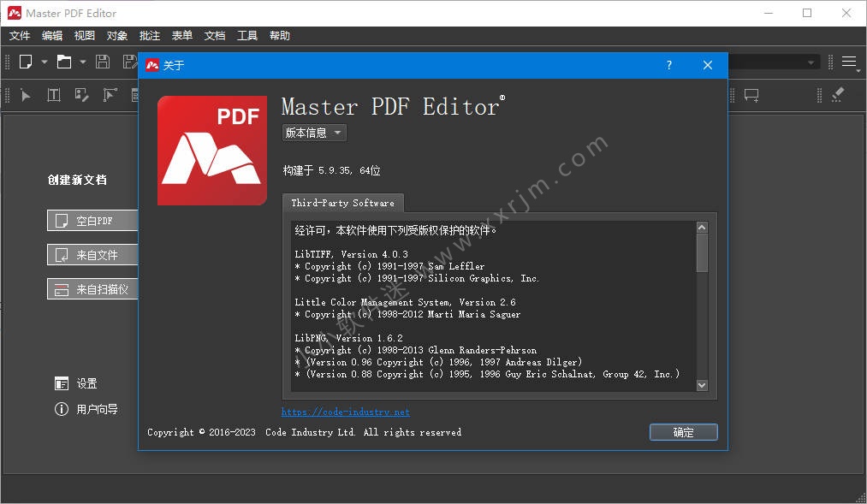
Task: Click the 构建于 5.9.35, 64位 text
Action: (x=332, y=170)
